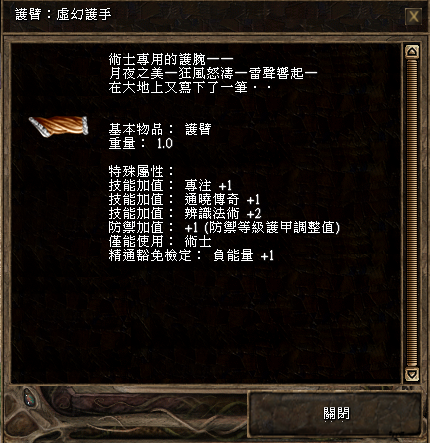Screen dimensions: 430x443
Task: Click the 通曉傳奇 +1 skill bonus line
Action: click(184, 199)
